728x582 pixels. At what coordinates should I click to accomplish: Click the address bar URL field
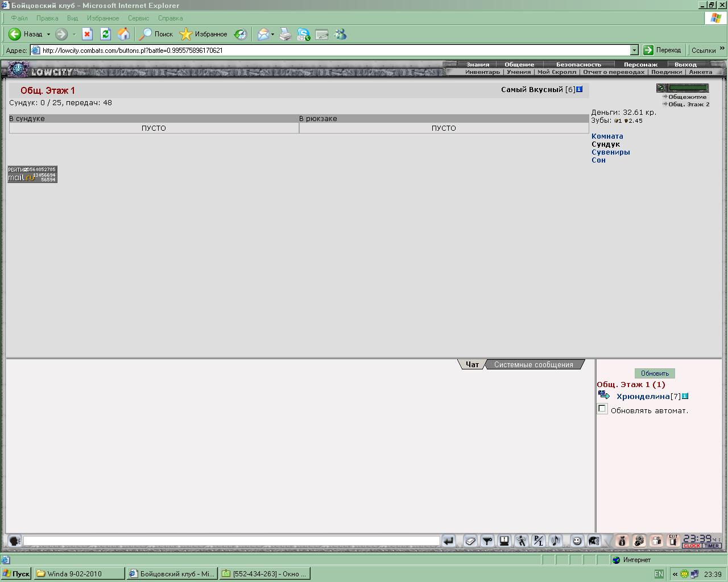point(336,50)
